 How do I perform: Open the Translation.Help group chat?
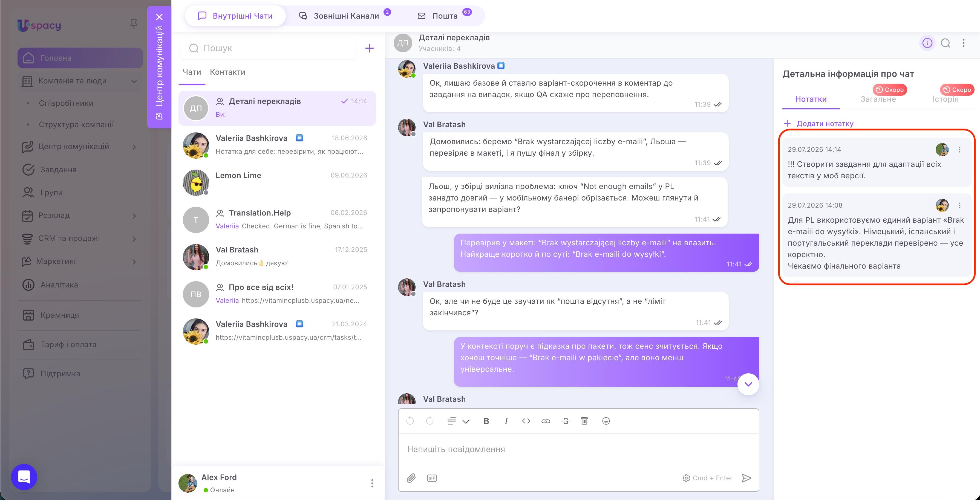pyautogui.click(x=277, y=220)
